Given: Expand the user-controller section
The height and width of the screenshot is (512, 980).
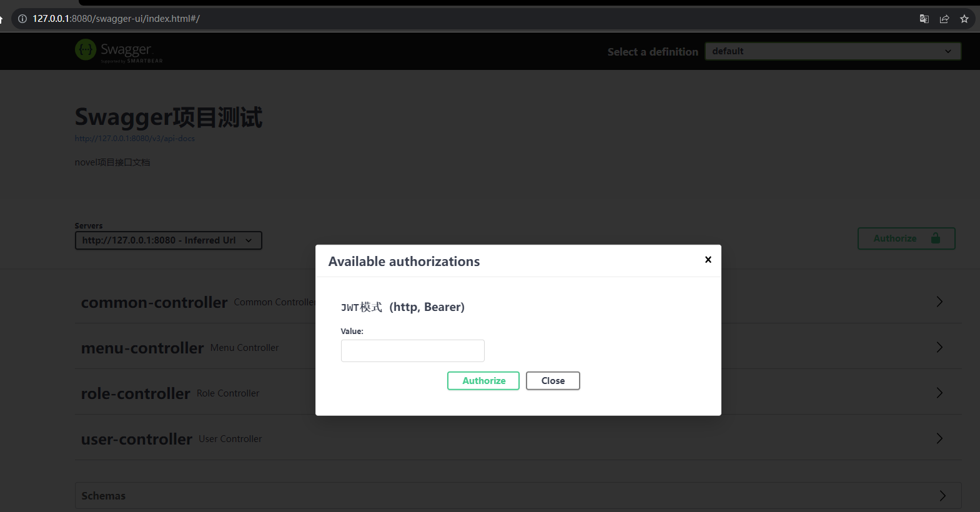Looking at the screenshot, I should click(x=939, y=439).
